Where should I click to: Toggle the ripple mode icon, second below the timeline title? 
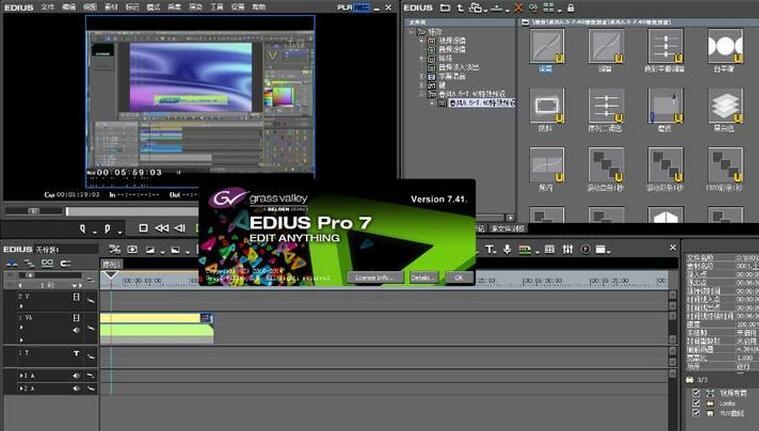pyautogui.click(x=30, y=263)
